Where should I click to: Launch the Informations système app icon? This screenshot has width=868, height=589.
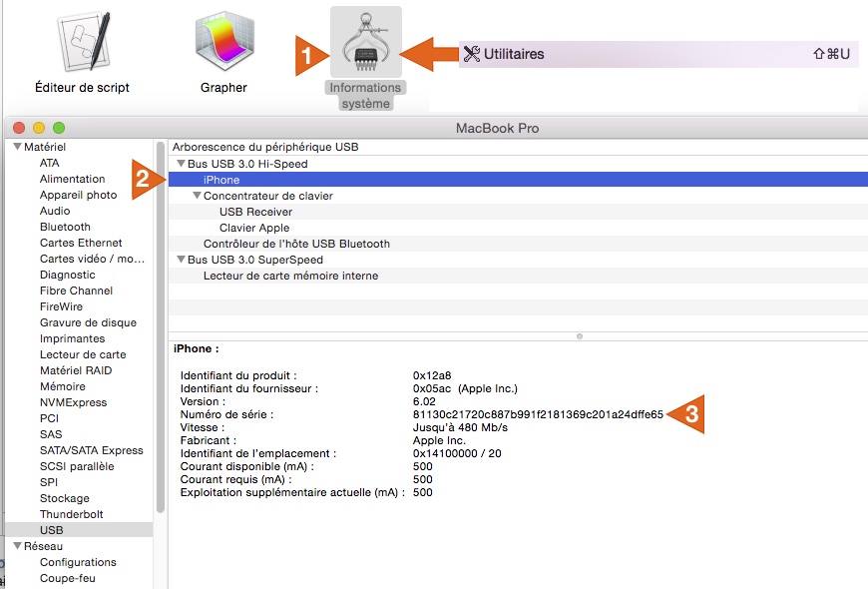click(x=366, y=42)
